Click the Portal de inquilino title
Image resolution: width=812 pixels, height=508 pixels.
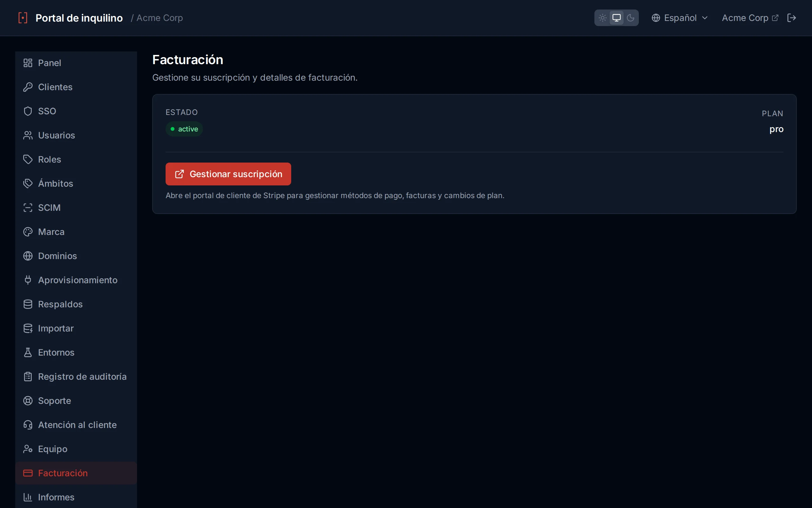coord(79,18)
